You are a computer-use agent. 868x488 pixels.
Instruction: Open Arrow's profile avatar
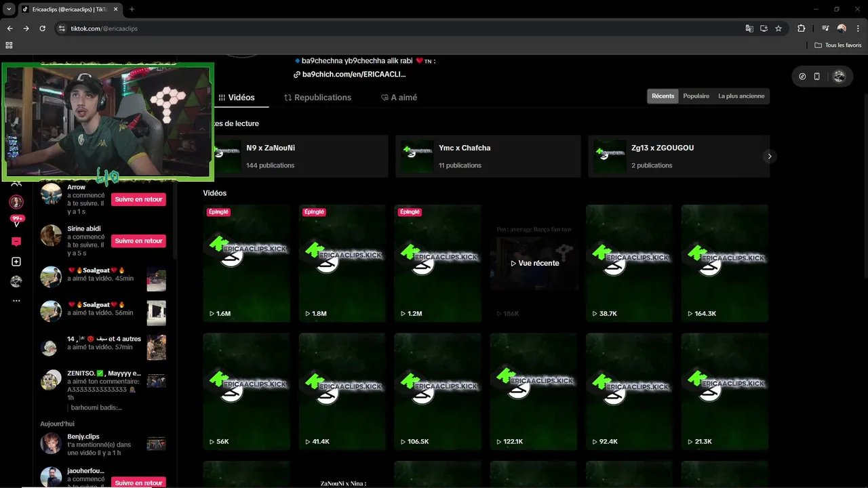pos(51,194)
